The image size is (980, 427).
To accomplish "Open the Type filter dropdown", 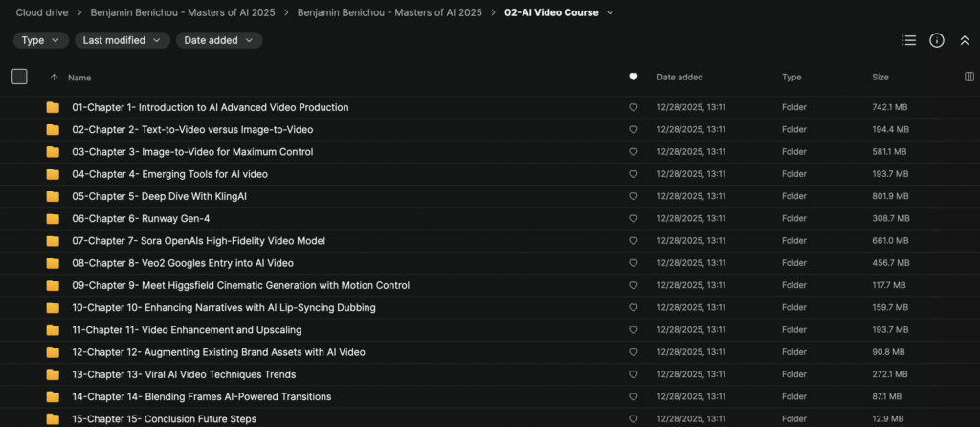I will coord(41,40).
